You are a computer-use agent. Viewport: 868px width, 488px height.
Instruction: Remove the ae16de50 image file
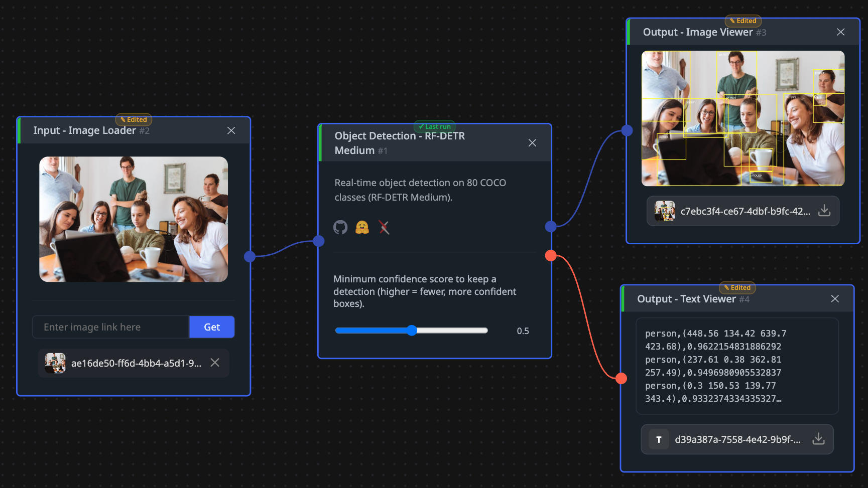[215, 363]
